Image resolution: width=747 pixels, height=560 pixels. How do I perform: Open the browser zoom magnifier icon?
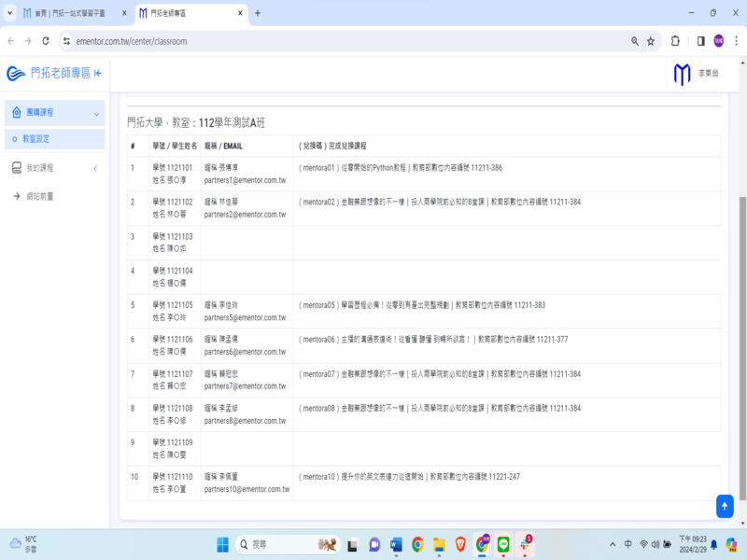[x=635, y=41]
